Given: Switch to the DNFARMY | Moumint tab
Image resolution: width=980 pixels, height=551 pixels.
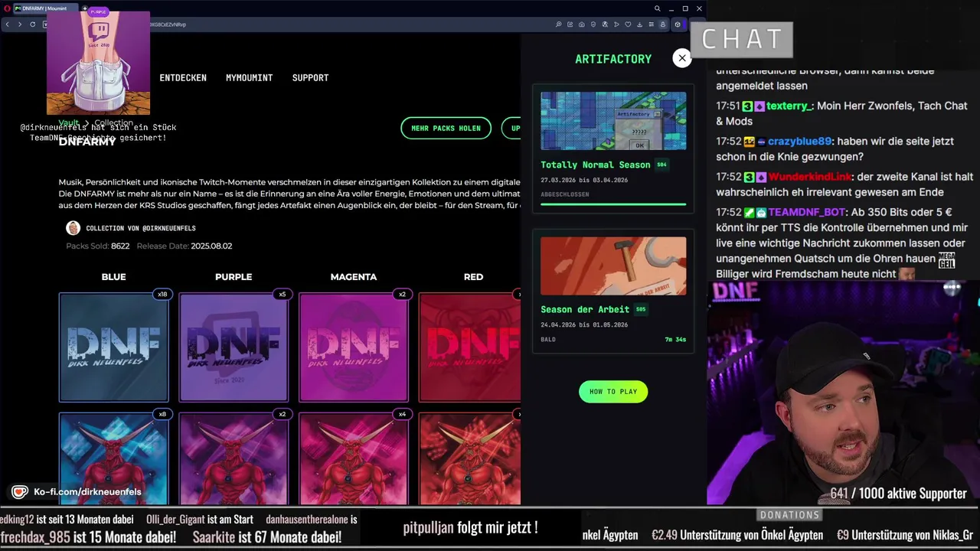Looking at the screenshot, I should pyautogui.click(x=46, y=8).
